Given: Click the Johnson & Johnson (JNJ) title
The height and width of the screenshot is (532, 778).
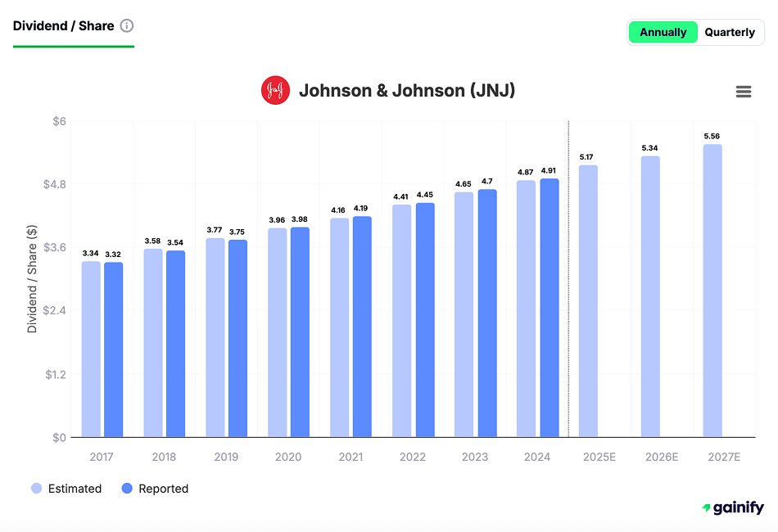Looking at the screenshot, I should (406, 91).
